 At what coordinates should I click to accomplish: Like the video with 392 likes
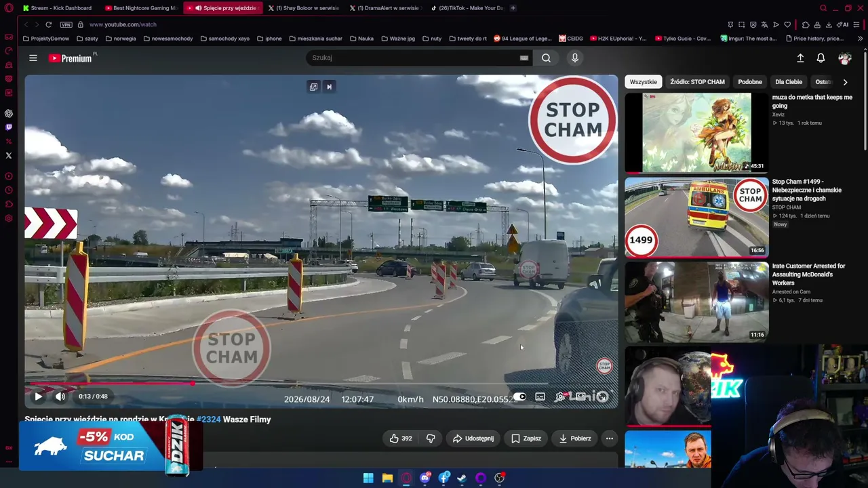coord(401,439)
